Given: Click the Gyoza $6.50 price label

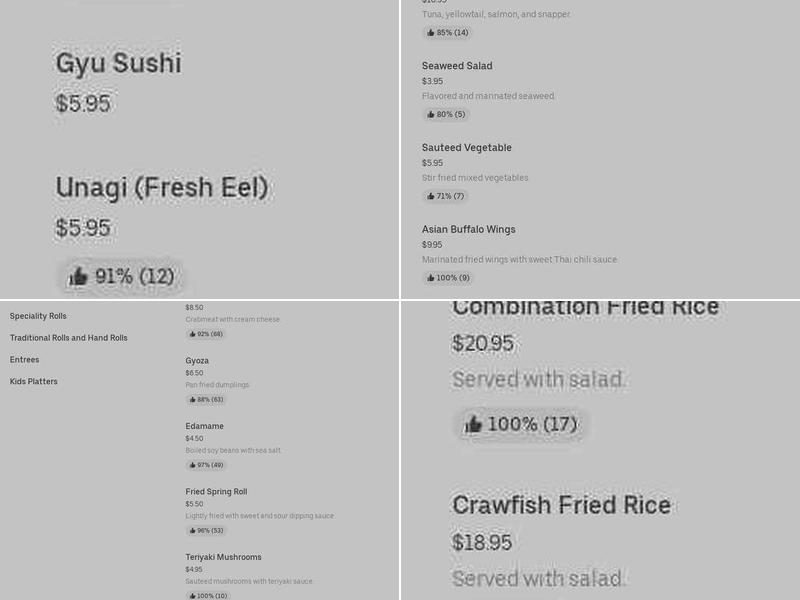Looking at the screenshot, I should click(x=193, y=372).
